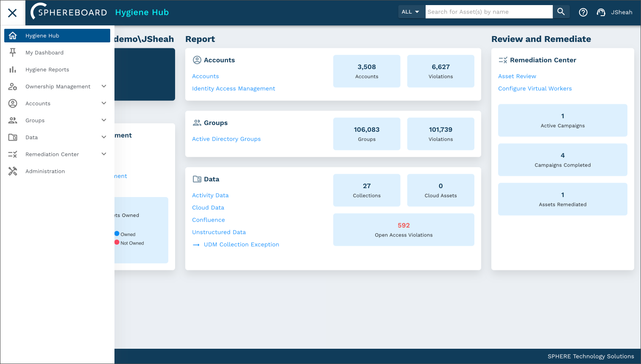Click the Hygiene Reports bar chart icon
Screen dimensions: 641x364
click(13, 69)
